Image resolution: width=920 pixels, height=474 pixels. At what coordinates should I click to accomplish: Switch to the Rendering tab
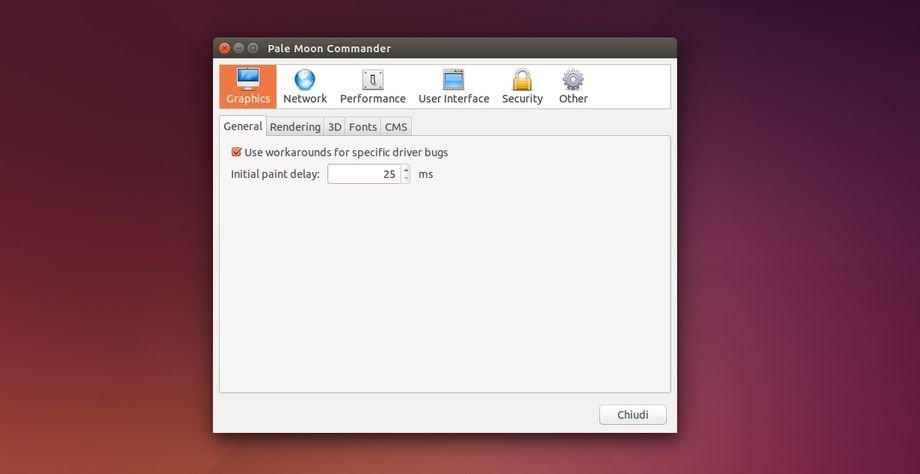click(x=295, y=127)
